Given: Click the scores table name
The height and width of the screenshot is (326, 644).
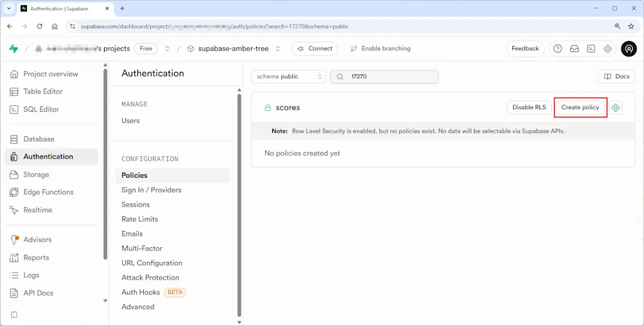Looking at the screenshot, I should pyautogui.click(x=288, y=108).
